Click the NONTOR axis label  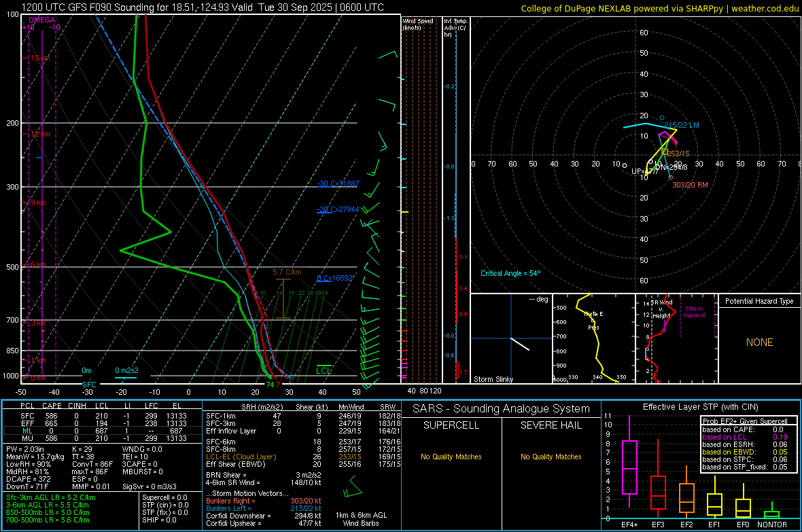[772, 525]
